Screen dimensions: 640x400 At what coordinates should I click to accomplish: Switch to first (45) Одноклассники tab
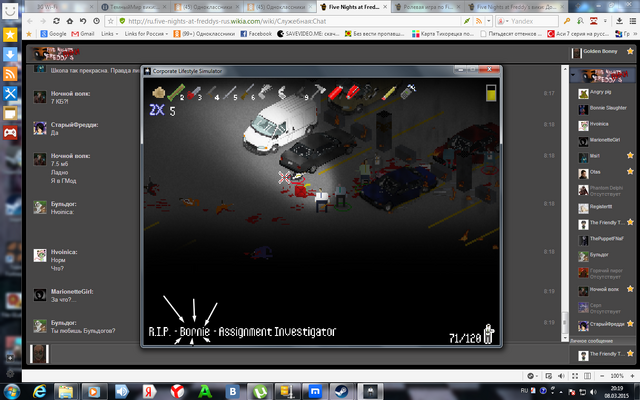[x=207, y=7]
